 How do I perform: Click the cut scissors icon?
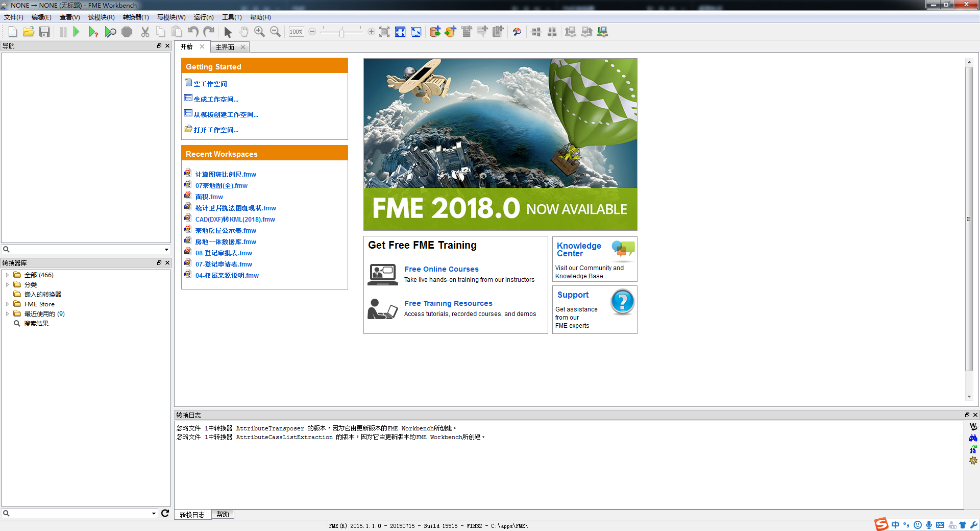(x=145, y=32)
